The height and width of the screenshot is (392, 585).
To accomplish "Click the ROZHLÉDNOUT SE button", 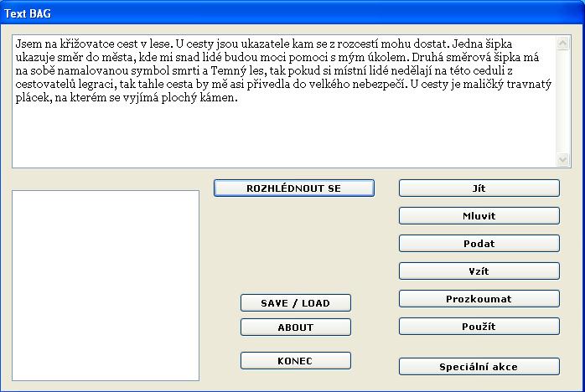I will pyautogui.click(x=294, y=188).
